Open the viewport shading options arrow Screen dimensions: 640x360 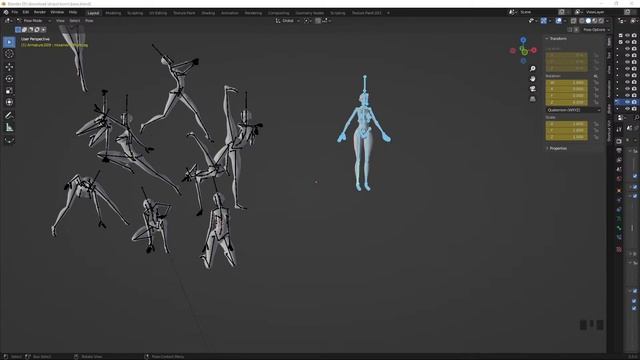pos(607,21)
